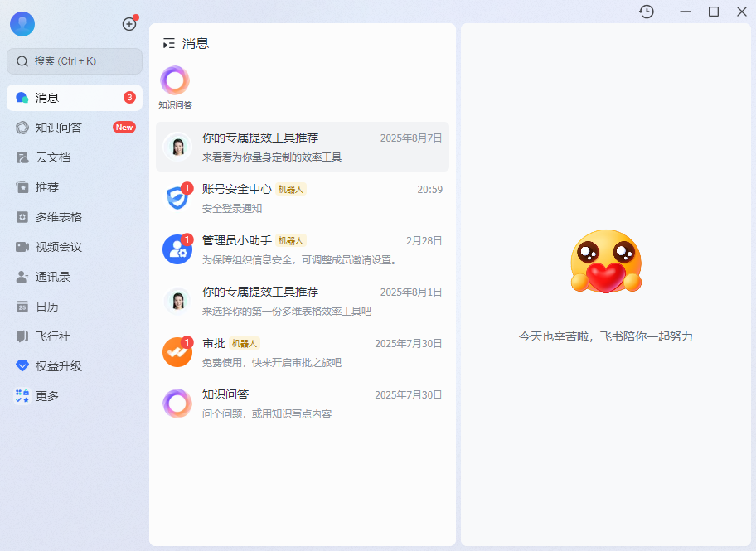The height and width of the screenshot is (551, 756).
Task: Open 消息 in the sidebar
Action: click(75, 98)
